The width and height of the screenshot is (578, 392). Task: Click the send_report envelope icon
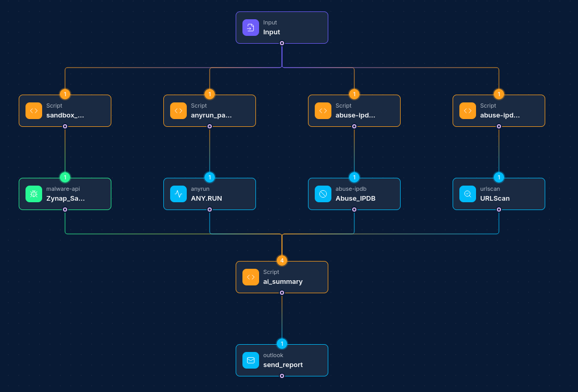[x=250, y=360]
